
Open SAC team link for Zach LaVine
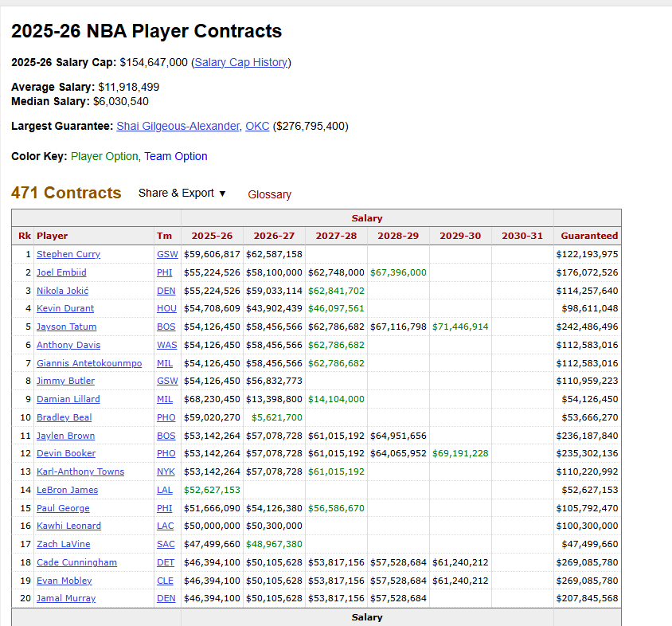(166, 544)
